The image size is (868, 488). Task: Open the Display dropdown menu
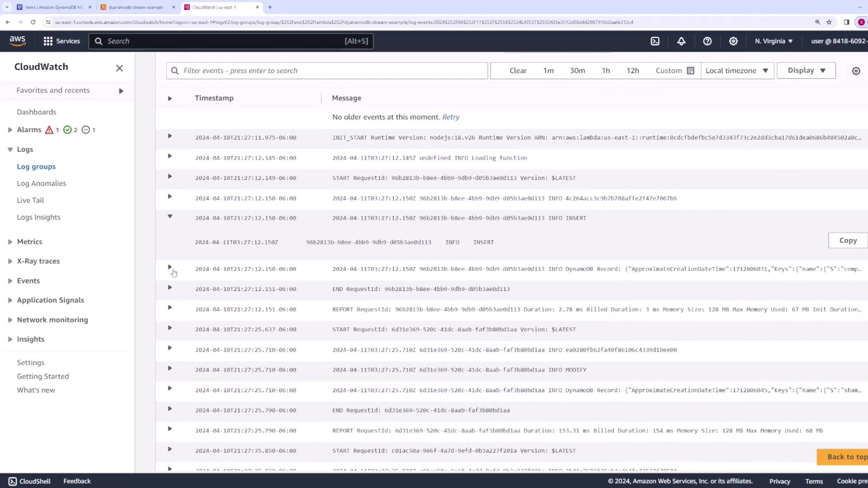click(806, 70)
